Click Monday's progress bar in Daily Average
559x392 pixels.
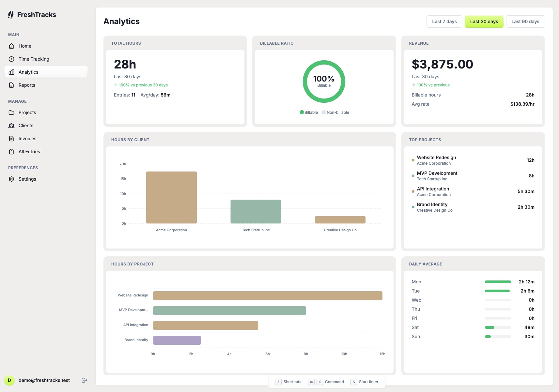click(x=497, y=281)
